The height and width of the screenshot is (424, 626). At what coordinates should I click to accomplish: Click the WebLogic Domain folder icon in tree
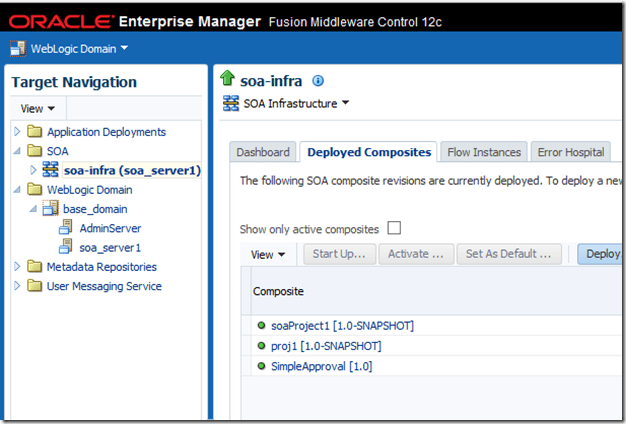[35, 188]
